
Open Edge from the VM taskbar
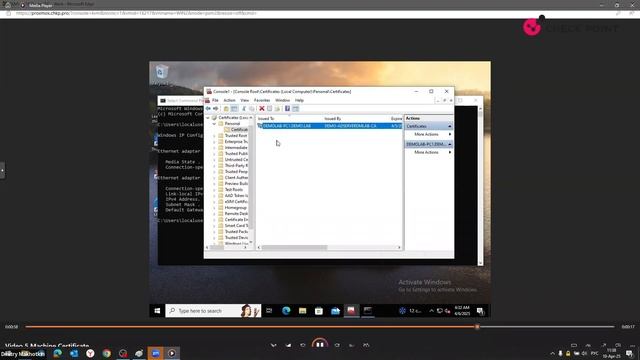286,311
